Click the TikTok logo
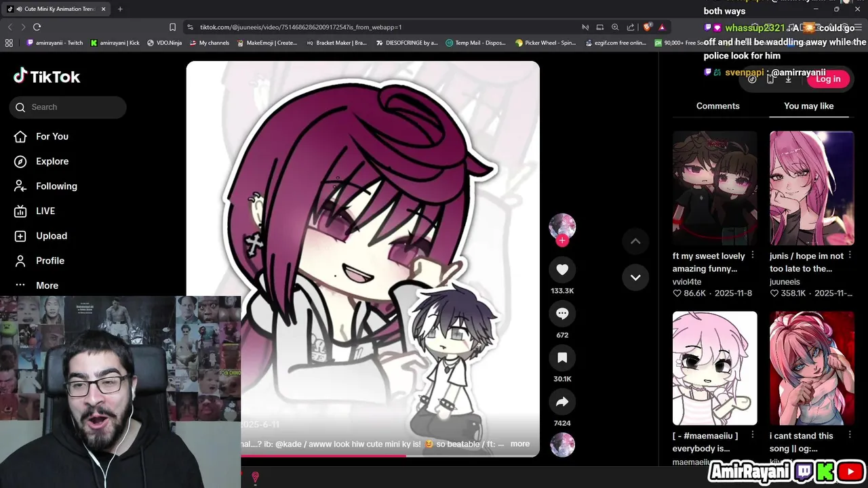 click(x=47, y=77)
